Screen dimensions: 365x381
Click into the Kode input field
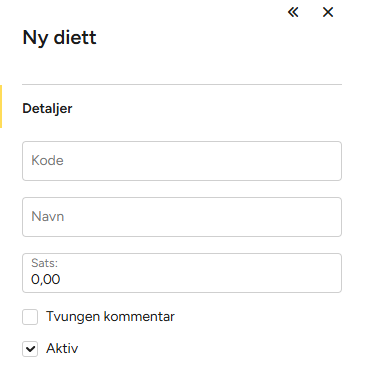point(182,161)
